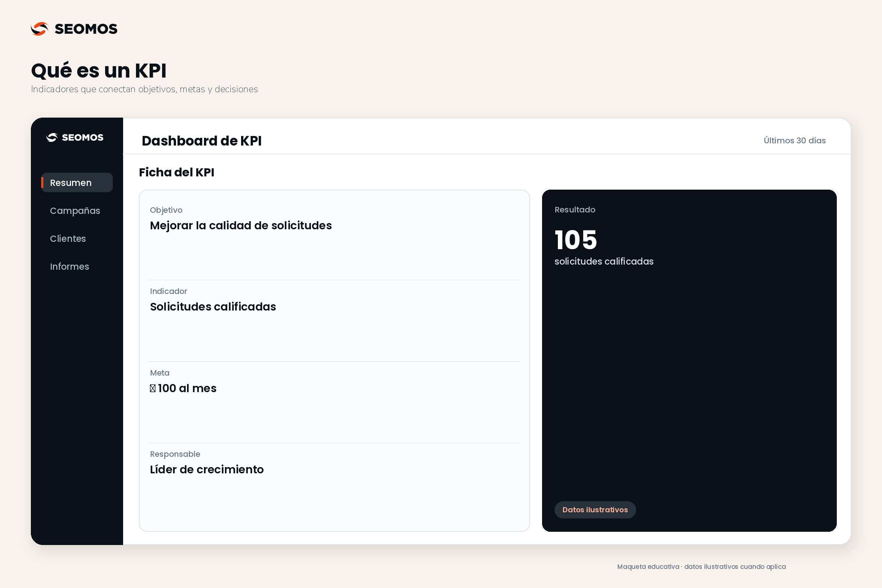882x588 pixels.
Task: Go to the Clientes section
Action: coord(68,239)
